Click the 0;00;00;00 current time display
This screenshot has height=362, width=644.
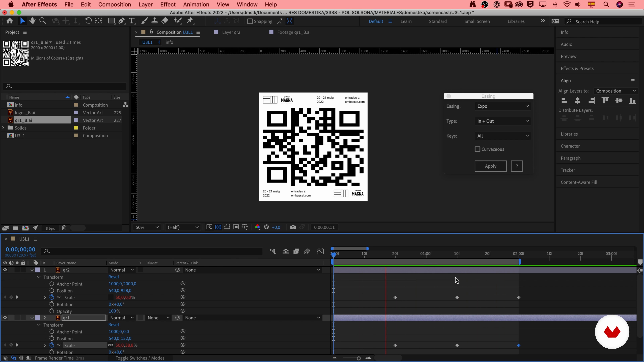click(x=20, y=249)
